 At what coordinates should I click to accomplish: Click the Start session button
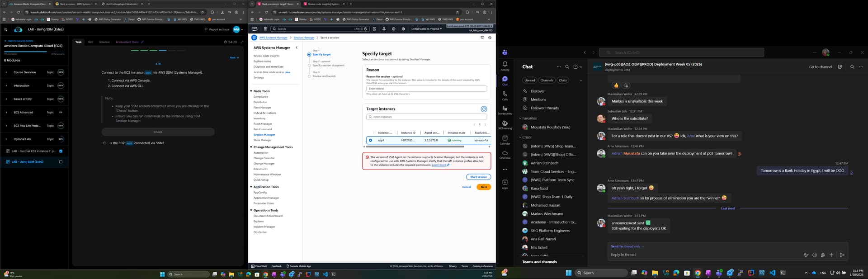click(478, 177)
